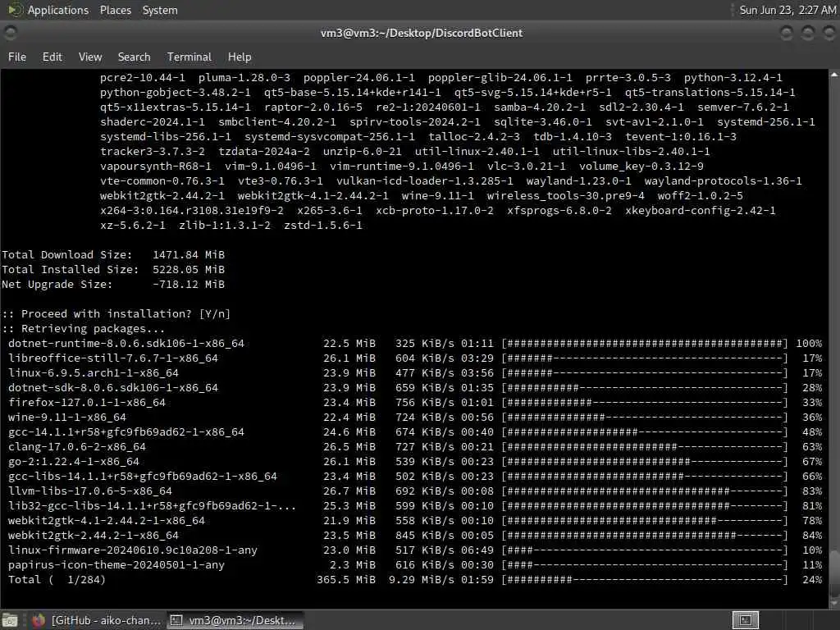Open the Places menu in top panel

115,10
